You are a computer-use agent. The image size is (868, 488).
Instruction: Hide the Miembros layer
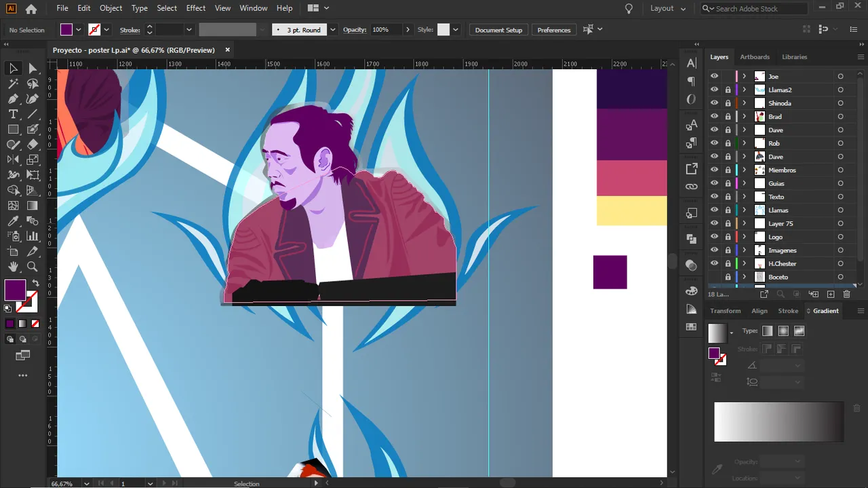pos(714,170)
